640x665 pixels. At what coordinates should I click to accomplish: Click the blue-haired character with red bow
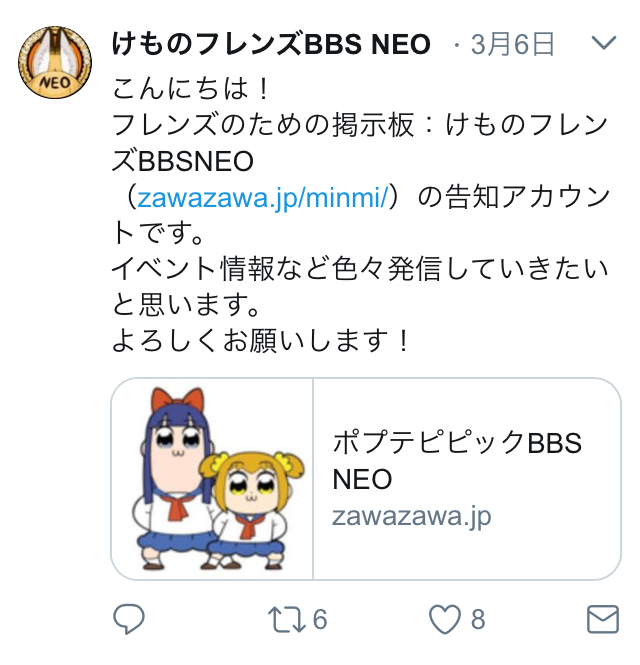176,477
